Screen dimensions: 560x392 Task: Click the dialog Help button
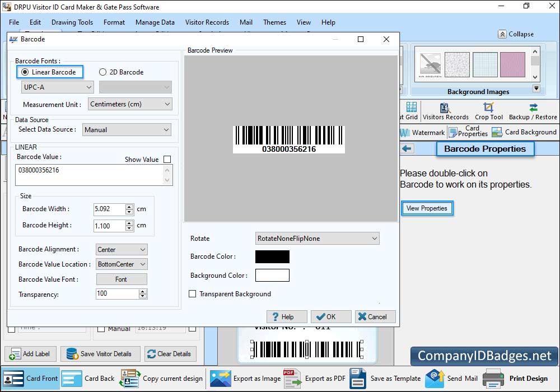(x=287, y=316)
